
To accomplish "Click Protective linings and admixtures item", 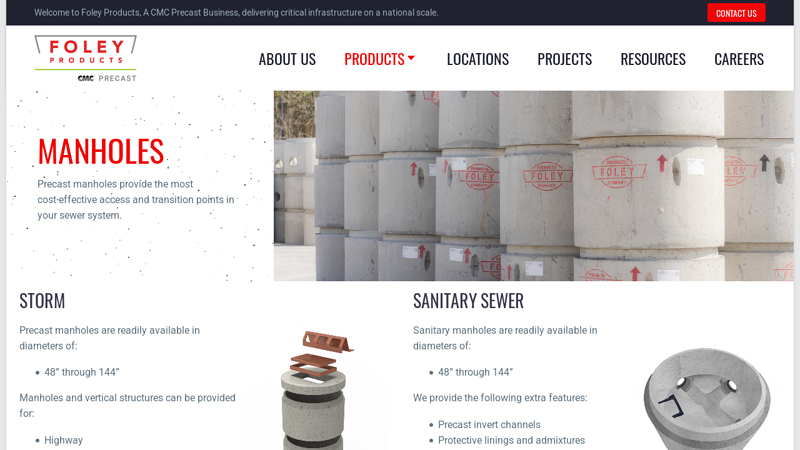I will coord(512,440).
